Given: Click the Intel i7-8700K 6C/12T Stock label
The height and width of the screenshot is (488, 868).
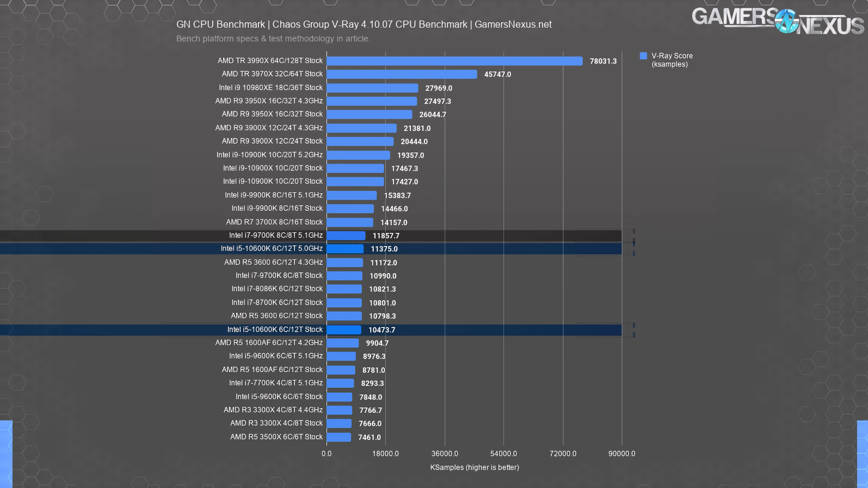Looking at the screenshot, I should click(x=277, y=302).
